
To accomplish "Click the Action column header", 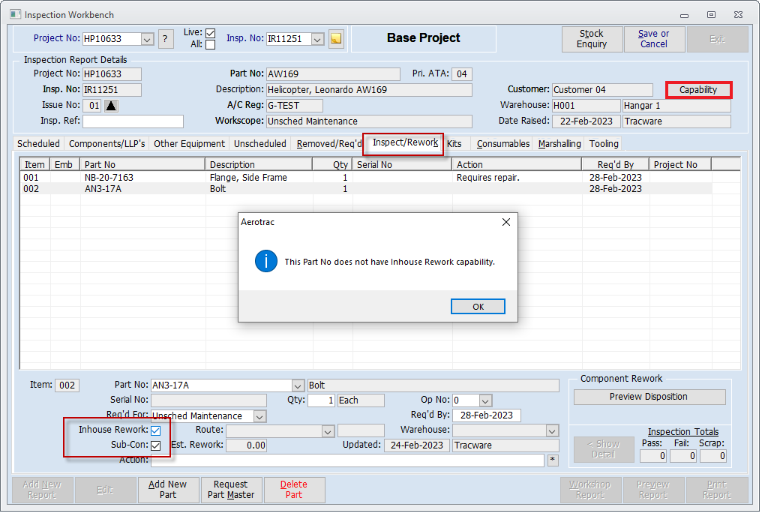I will [x=517, y=164].
